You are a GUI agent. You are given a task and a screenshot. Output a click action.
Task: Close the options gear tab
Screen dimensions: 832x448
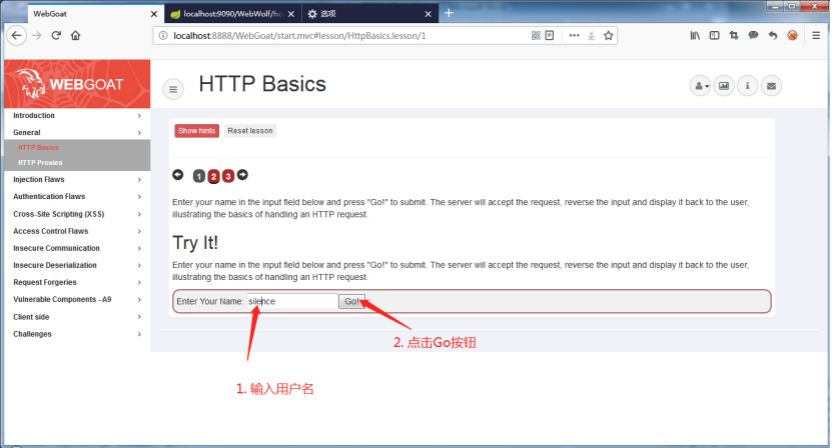428,14
